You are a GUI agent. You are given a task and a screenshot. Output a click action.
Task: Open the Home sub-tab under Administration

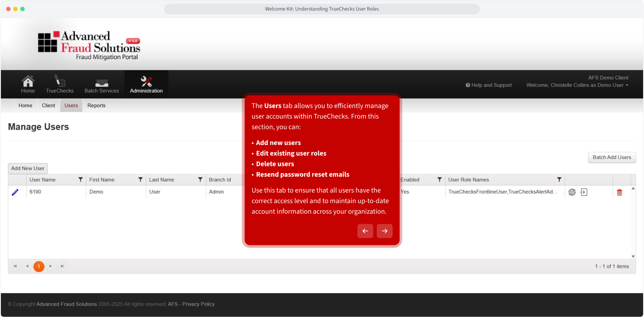pos(25,105)
